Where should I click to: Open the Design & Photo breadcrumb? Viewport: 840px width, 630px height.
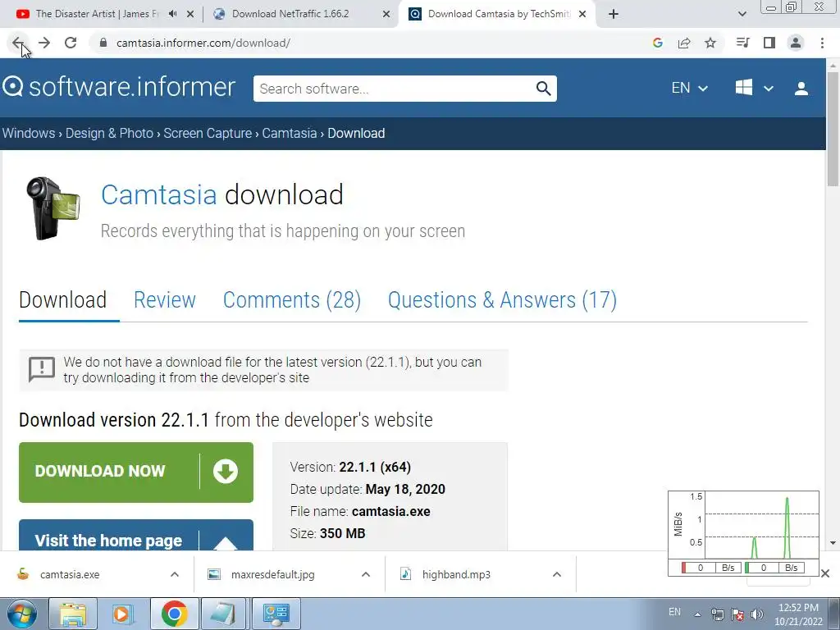click(x=109, y=133)
